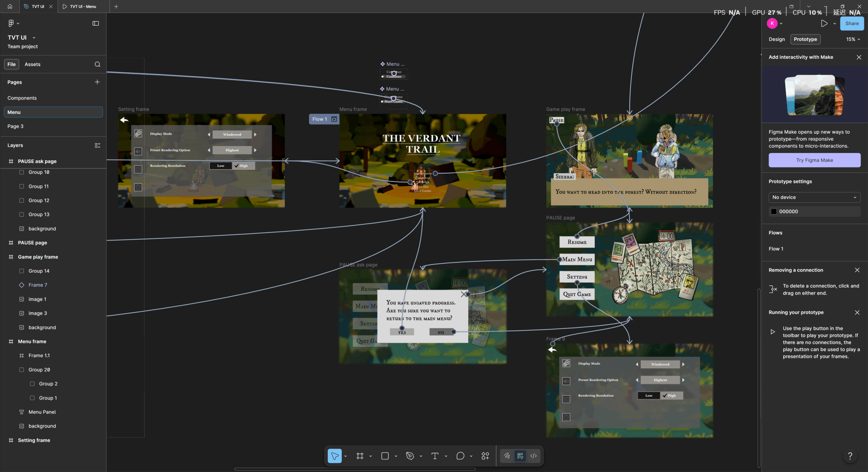Open the TVT UI - Menu tab

[x=83, y=6]
